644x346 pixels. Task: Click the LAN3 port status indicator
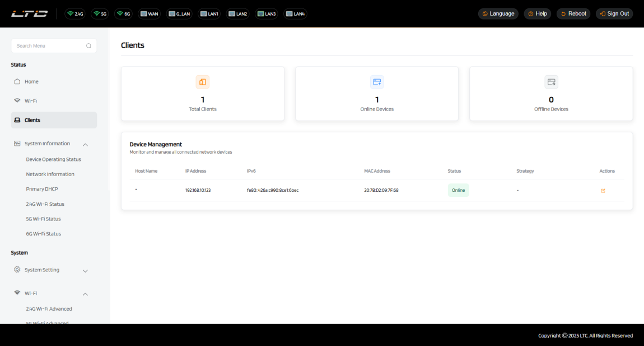[267, 13]
